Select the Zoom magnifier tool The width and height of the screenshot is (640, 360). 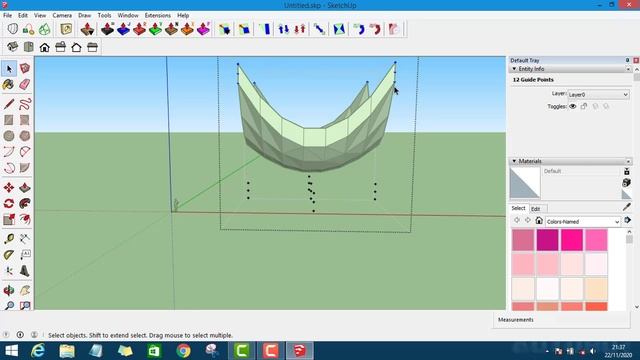9,305
